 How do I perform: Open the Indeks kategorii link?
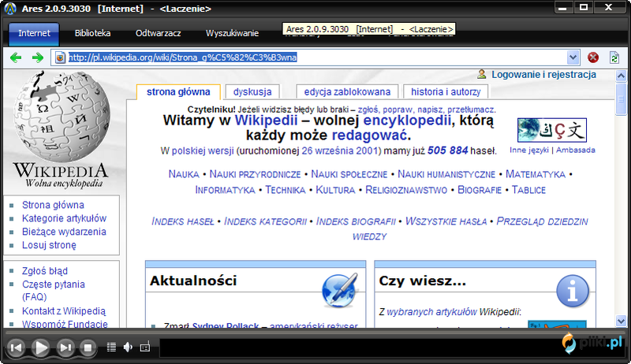(x=265, y=221)
